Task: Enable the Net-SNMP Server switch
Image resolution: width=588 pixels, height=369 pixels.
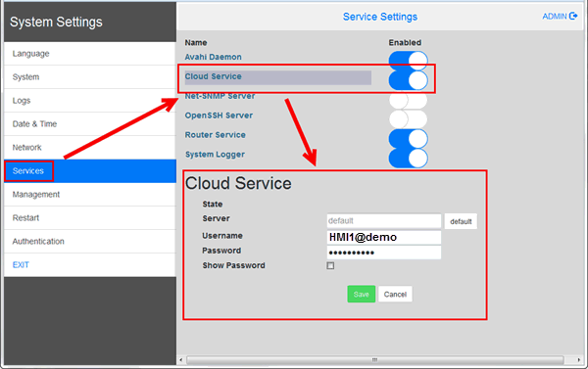Action: click(x=408, y=100)
